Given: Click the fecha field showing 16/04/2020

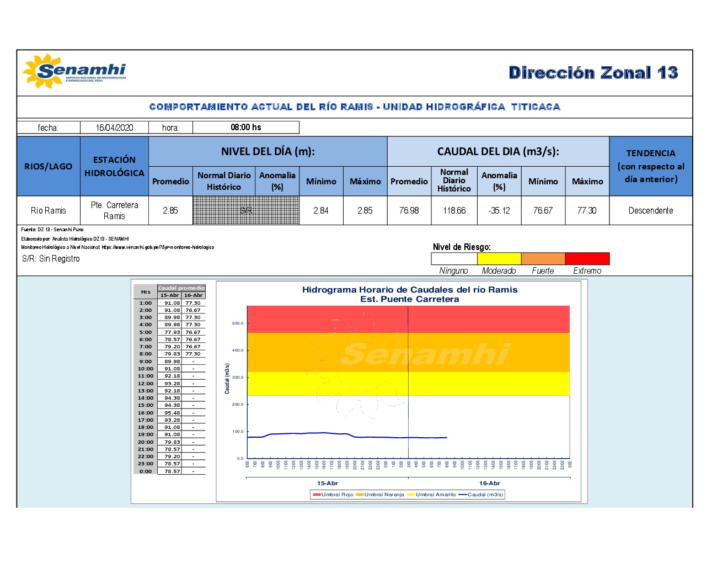Looking at the screenshot, I should [114, 128].
